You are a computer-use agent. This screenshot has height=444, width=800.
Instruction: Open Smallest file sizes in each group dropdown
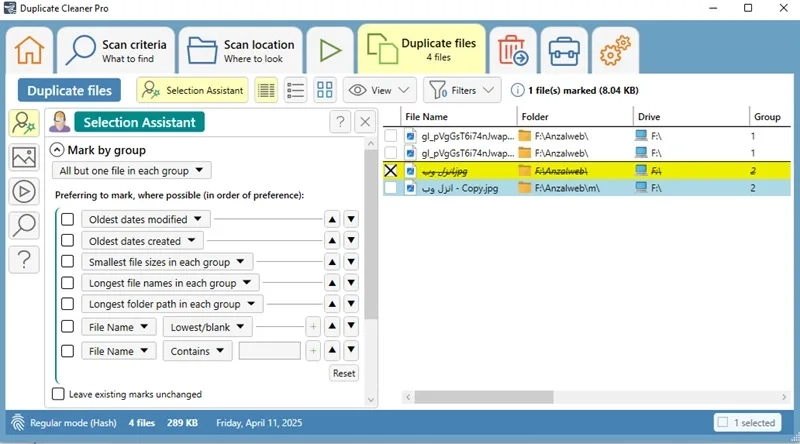pyautogui.click(x=167, y=262)
